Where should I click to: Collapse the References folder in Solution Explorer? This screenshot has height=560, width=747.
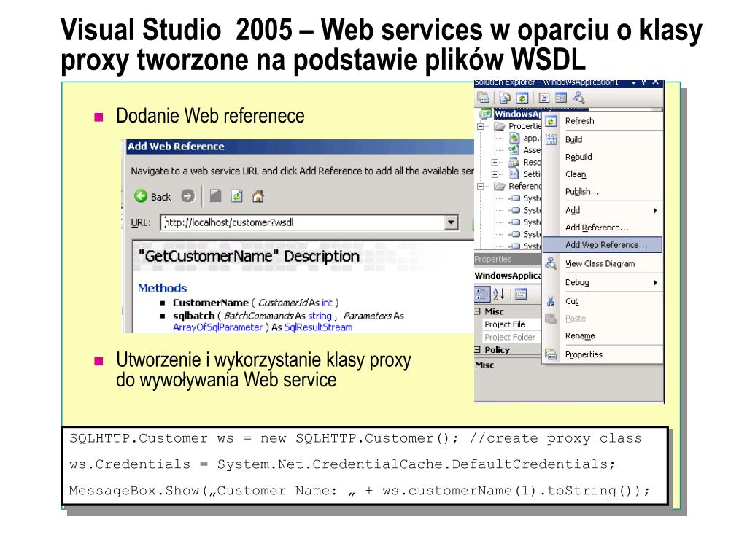481,186
